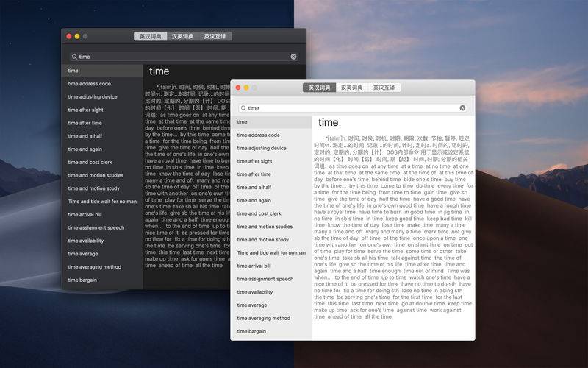Click the magnifier icon in dark window

(74, 57)
